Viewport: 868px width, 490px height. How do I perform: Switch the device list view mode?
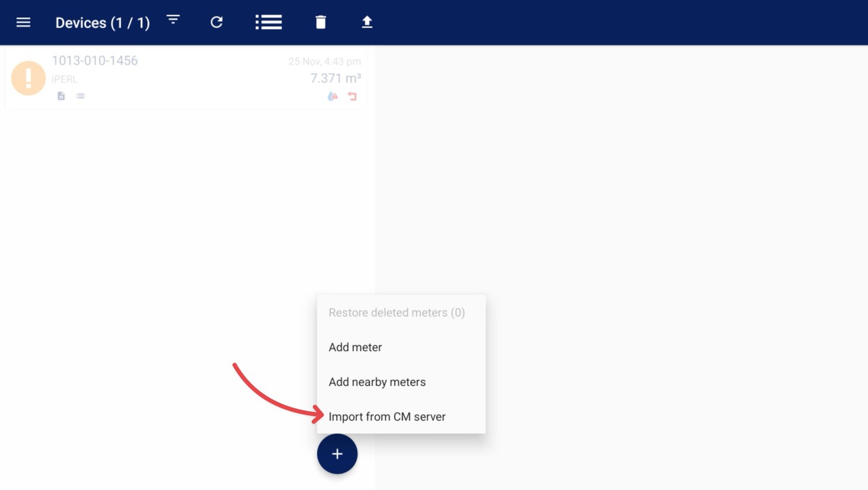(268, 23)
